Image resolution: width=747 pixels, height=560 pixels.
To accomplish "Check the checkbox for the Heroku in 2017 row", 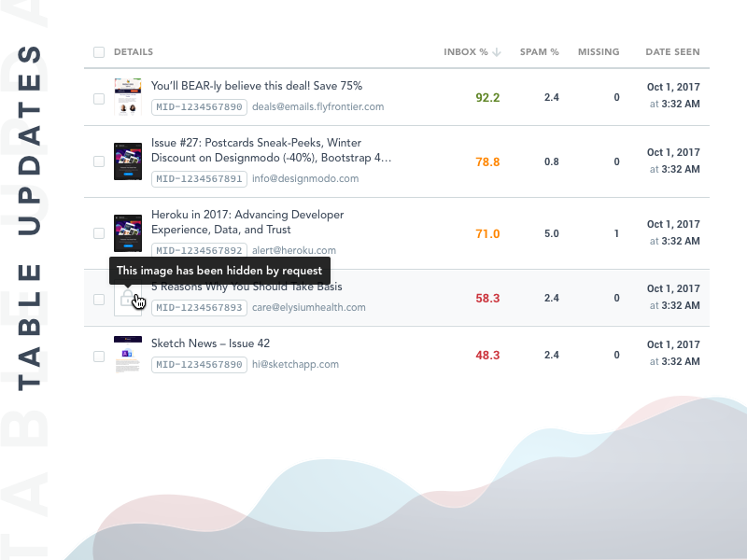I will (x=99, y=232).
